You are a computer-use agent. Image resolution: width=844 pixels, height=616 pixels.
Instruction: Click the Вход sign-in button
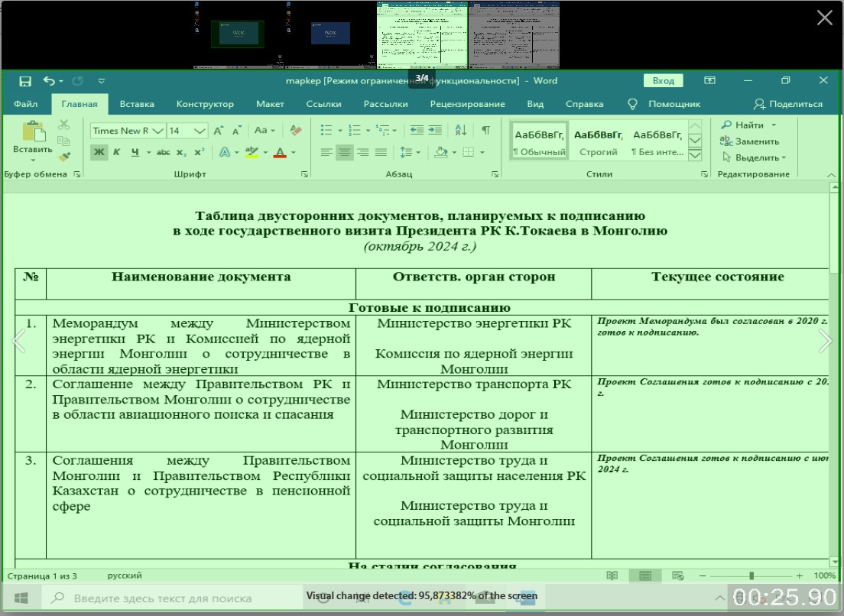663,80
